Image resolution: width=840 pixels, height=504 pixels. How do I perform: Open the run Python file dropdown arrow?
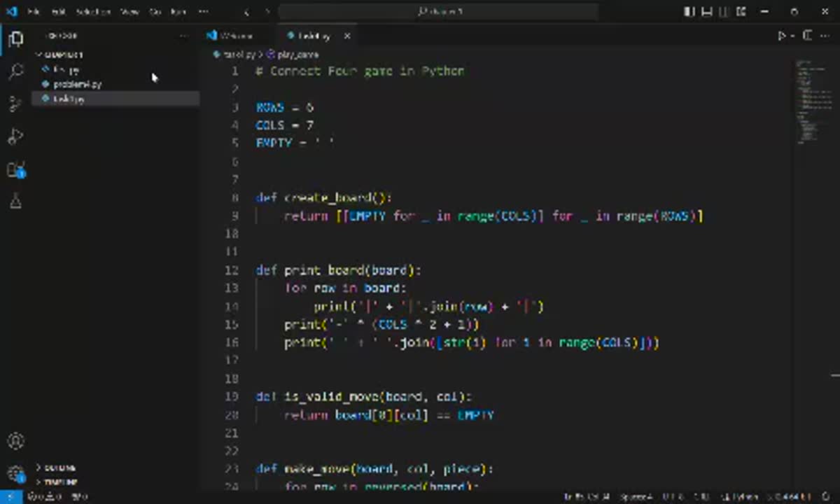pos(792,36)
